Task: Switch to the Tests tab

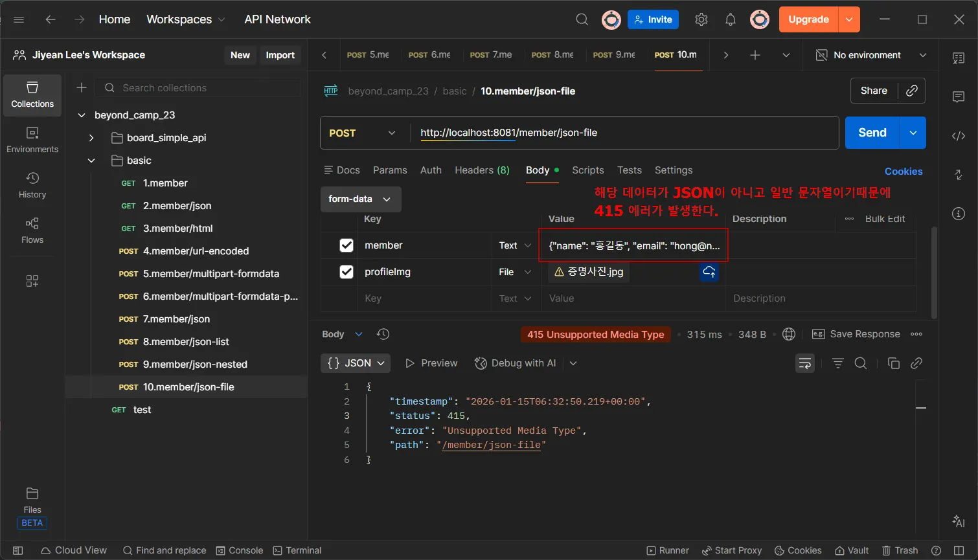Action: [630, 170]
